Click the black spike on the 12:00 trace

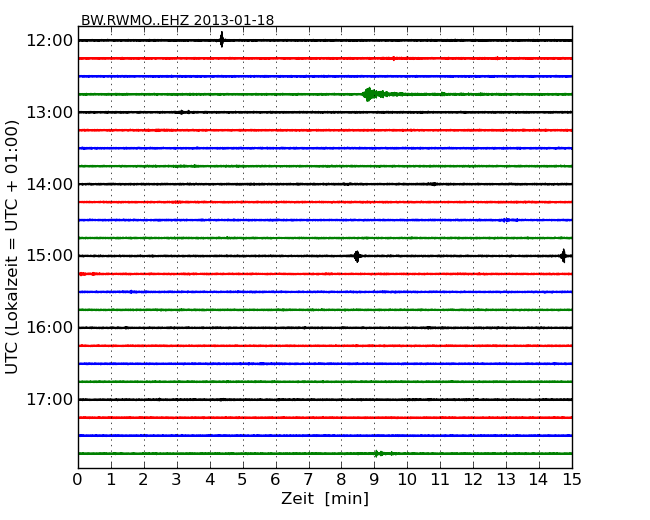(x=222, y=40)
